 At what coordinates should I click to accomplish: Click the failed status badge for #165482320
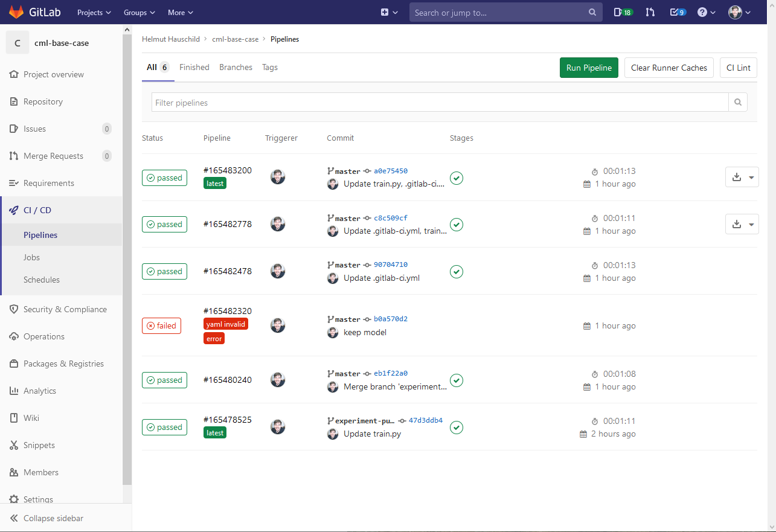click(x=161, y=325)
